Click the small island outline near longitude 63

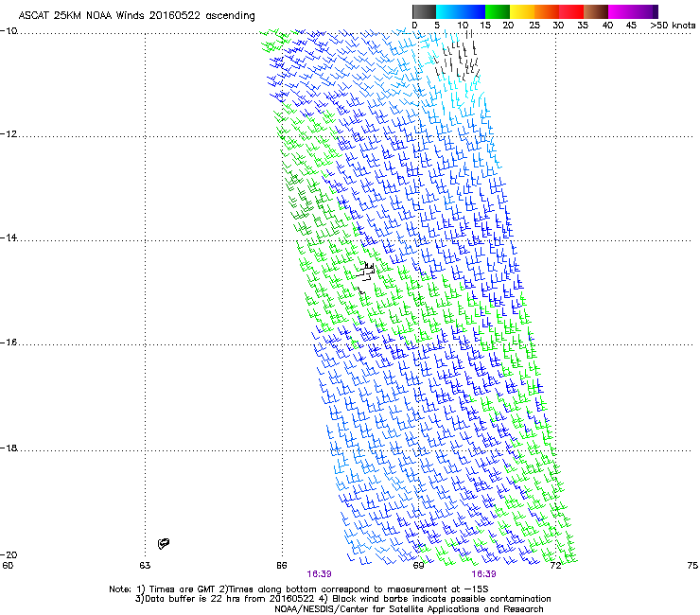pyautogui.click(x=164, y=543)
